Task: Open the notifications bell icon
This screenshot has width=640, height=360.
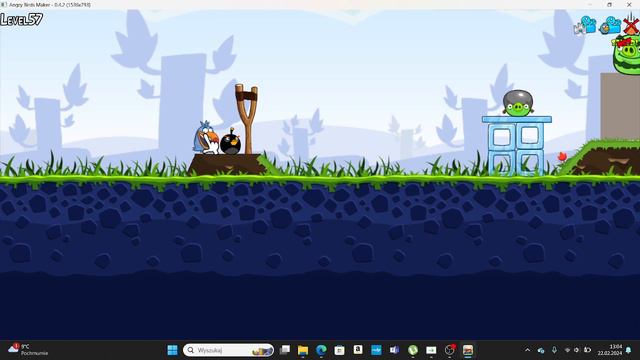Action: (x=629, y=350)
